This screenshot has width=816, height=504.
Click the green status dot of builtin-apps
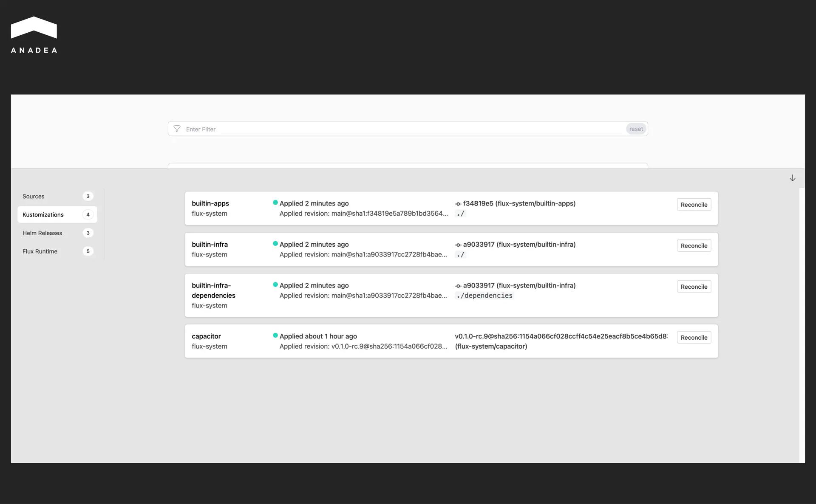[x=275, y=203]
